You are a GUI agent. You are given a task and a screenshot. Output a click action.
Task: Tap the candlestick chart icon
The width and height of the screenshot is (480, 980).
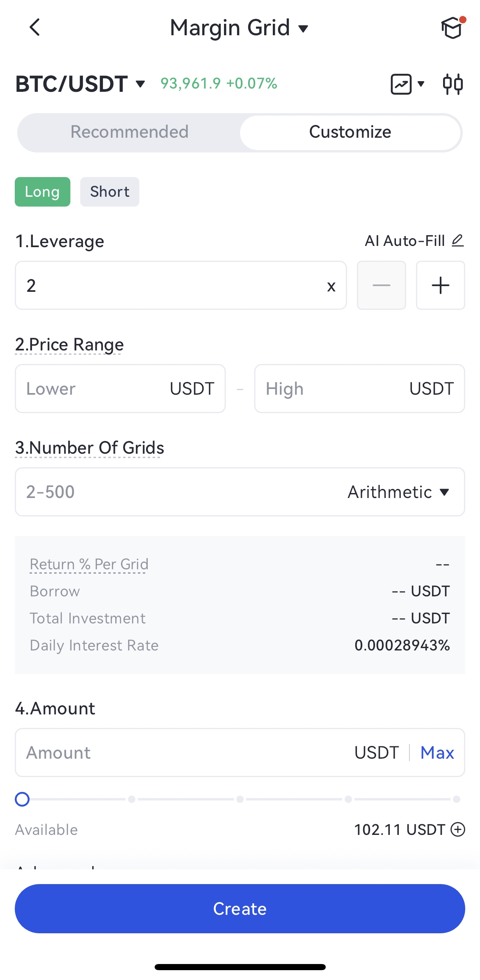tap(453, 84)
